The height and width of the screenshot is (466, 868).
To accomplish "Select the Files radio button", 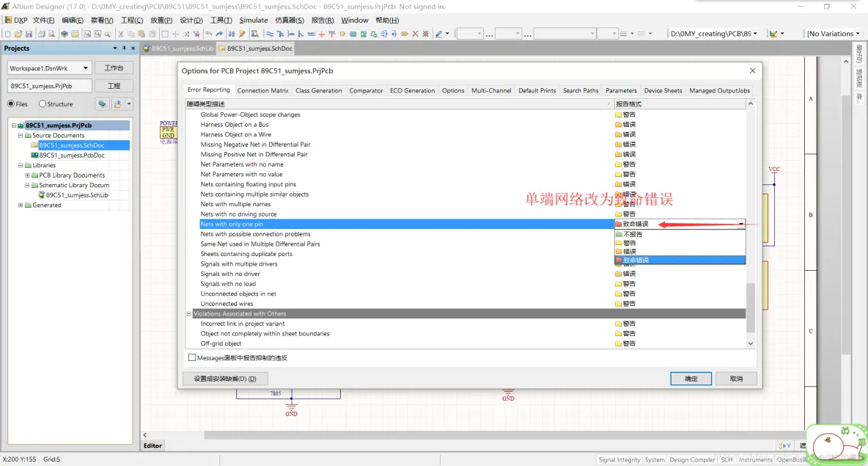I will (x=11, y=103).
